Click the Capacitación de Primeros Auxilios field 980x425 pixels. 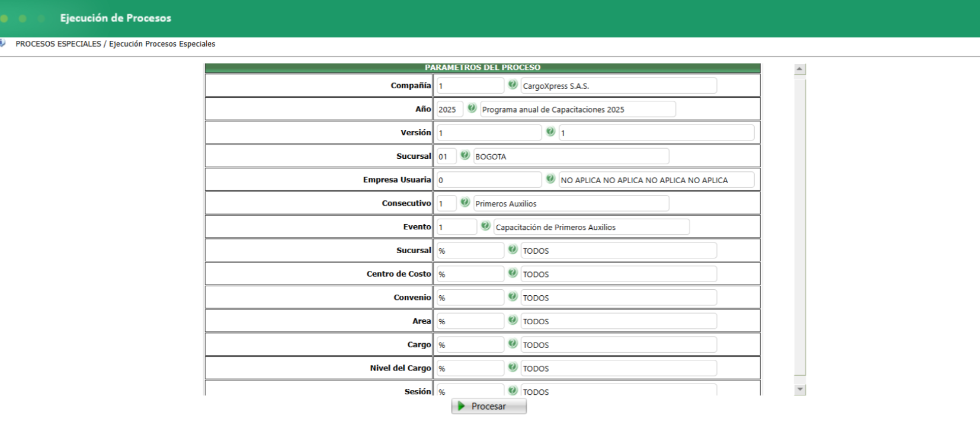click(x=591, y=226)
